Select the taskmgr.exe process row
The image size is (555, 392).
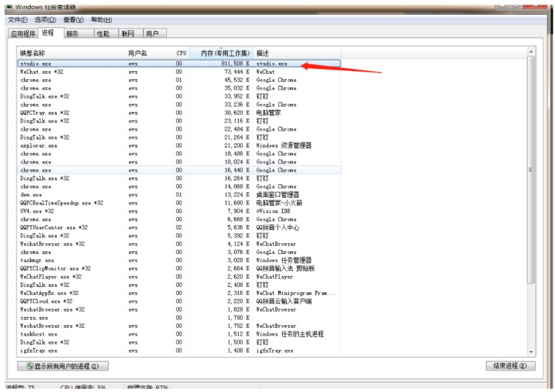pyautogui.click(x=179, y=261)
